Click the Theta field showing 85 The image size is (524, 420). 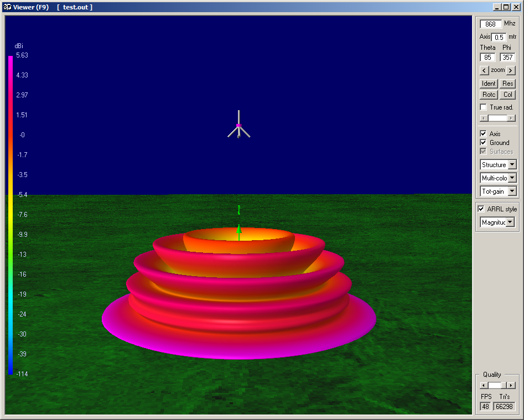(x=488, y=58)
